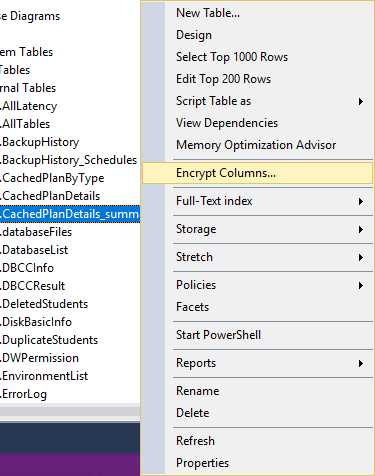The image size is (375, 476).
Task: Choose Delete in context menu
Action: tap(193, 413)
